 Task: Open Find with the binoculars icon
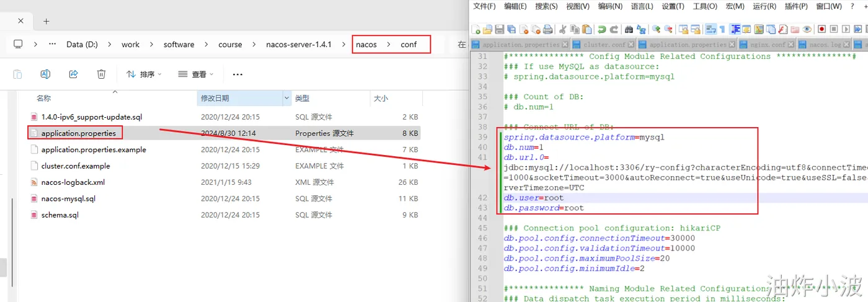pyautogui.click(x=629, y=29)
